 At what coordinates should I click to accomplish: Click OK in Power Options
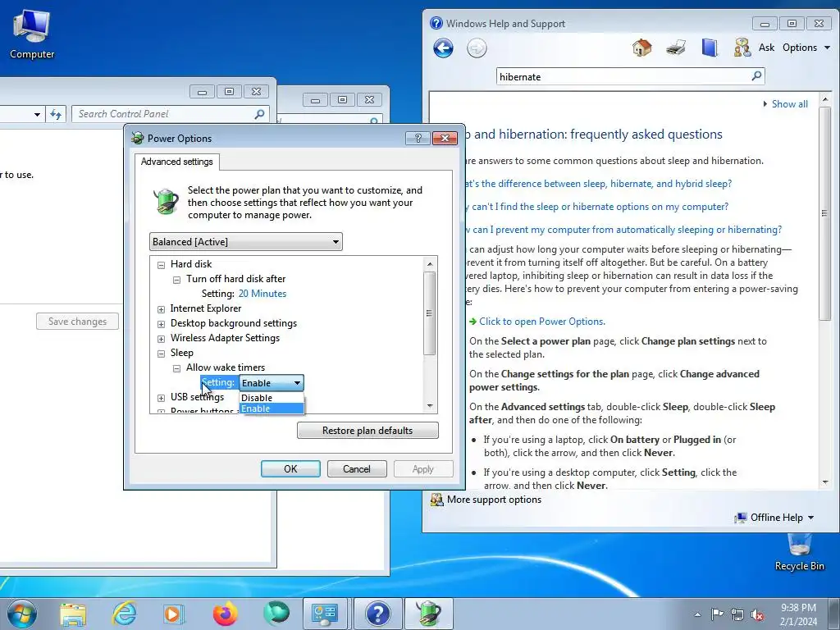[290, 468]
